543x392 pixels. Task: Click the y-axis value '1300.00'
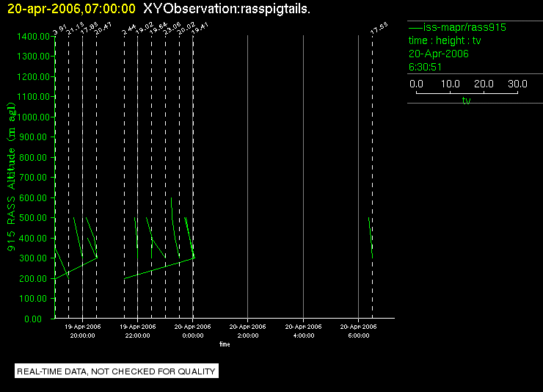coord(33,56)
